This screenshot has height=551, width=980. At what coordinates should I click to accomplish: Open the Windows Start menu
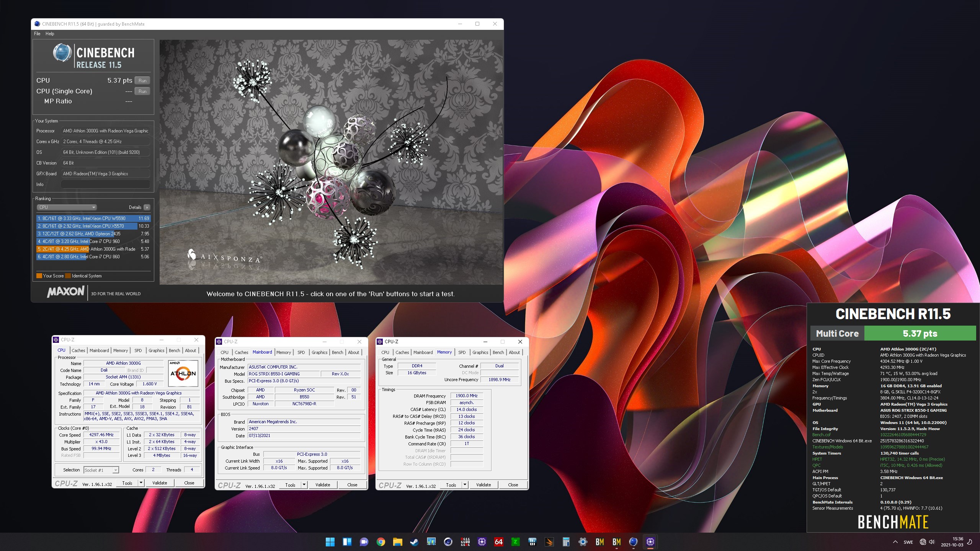tap(330, 542)
